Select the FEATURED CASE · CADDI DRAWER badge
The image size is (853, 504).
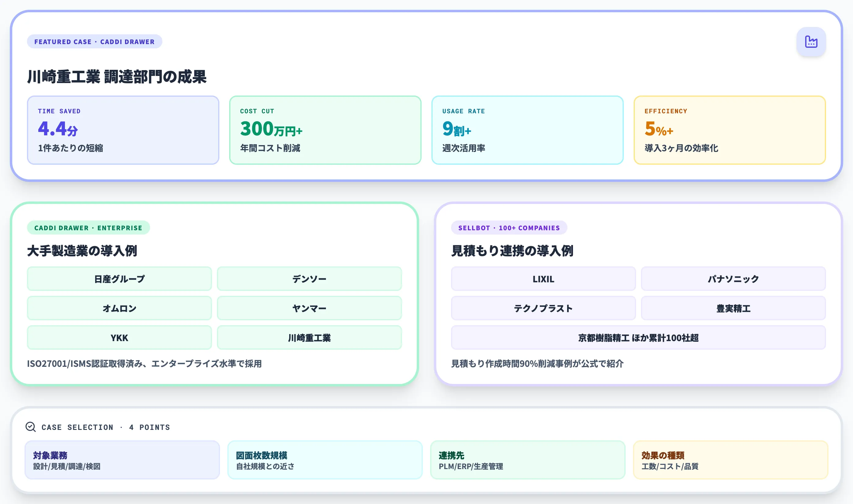click(94, 41)
